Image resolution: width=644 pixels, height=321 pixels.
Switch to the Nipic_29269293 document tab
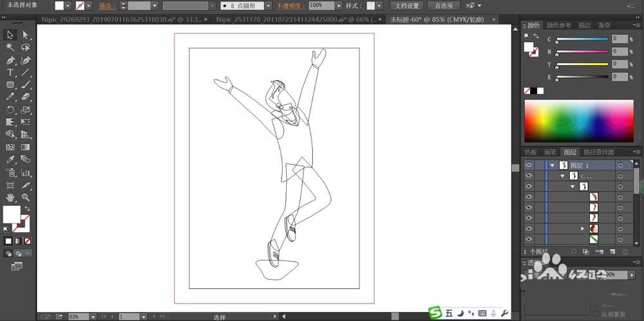pos(122,19)
